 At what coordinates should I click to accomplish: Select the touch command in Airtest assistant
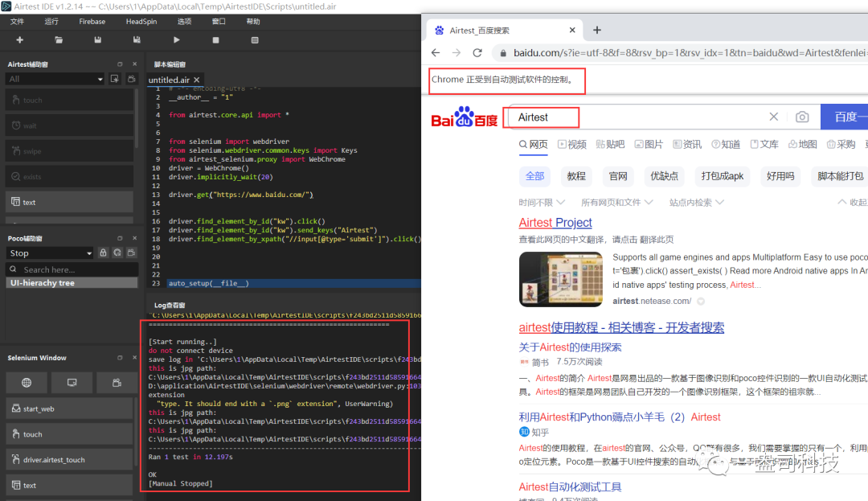[69, 101]
